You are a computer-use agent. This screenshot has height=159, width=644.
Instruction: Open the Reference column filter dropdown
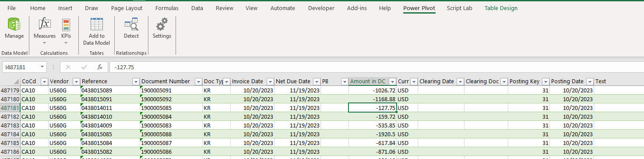pyautogui.click(x=136, y=81)
